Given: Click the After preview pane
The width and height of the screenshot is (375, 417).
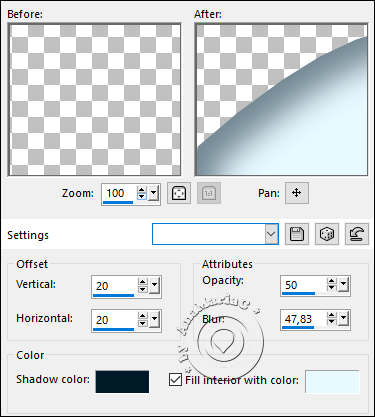Looking at the screenshot, I should (x=281, y=100).
